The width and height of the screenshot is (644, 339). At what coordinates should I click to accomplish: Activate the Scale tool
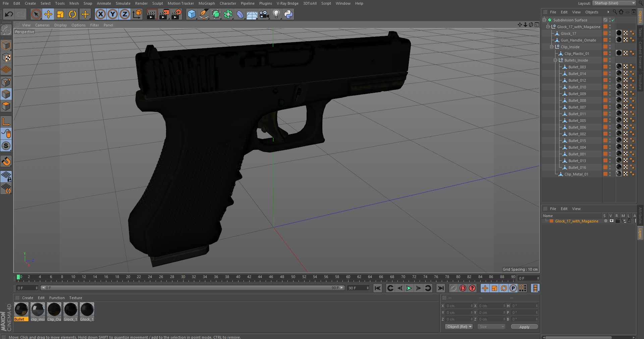pos(60,14)
